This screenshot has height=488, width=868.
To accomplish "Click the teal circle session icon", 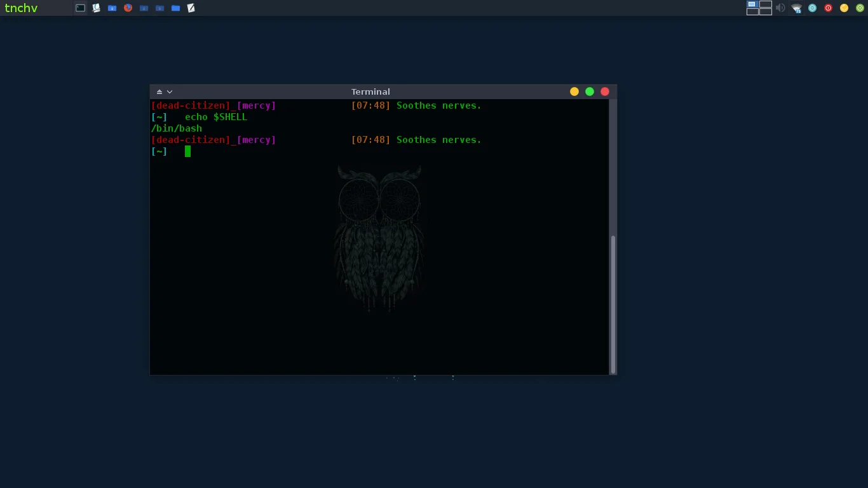I will coord(812,8).
